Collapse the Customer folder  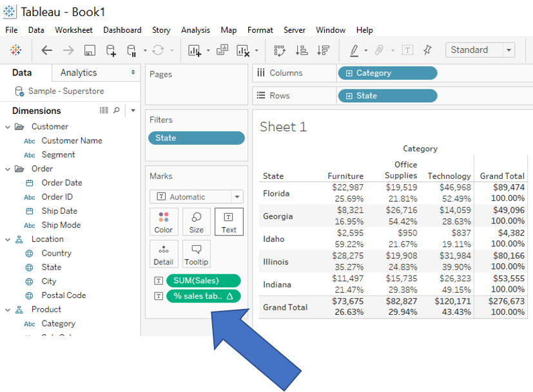[x=8, y=127]
